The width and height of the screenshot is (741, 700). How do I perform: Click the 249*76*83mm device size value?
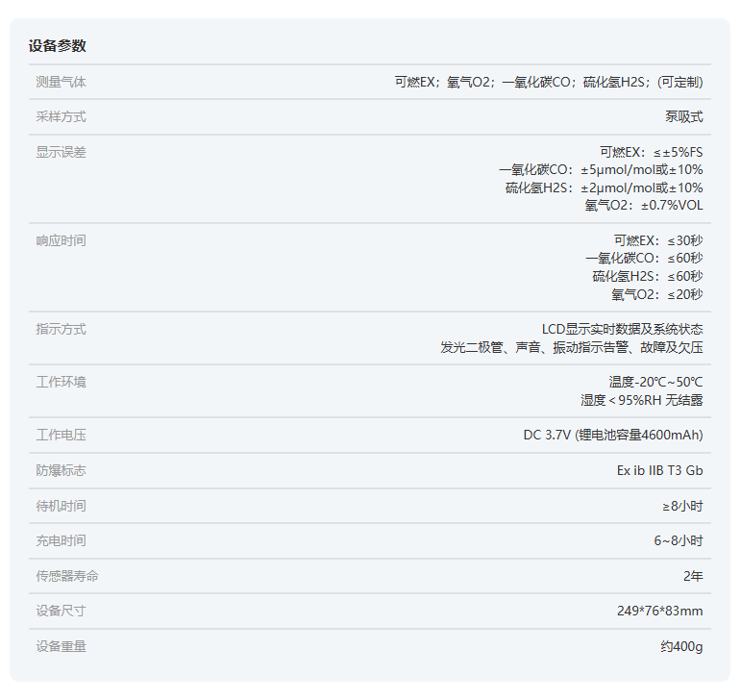659,612
